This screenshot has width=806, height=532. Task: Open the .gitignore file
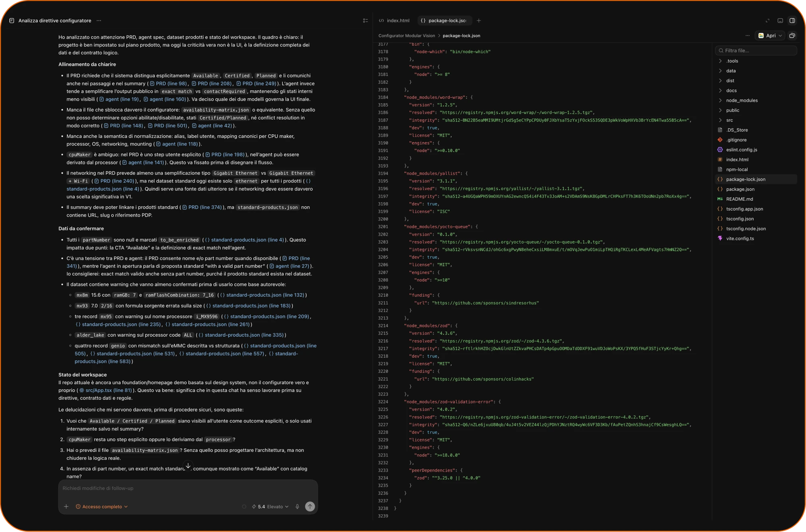(x=756, y=140)
